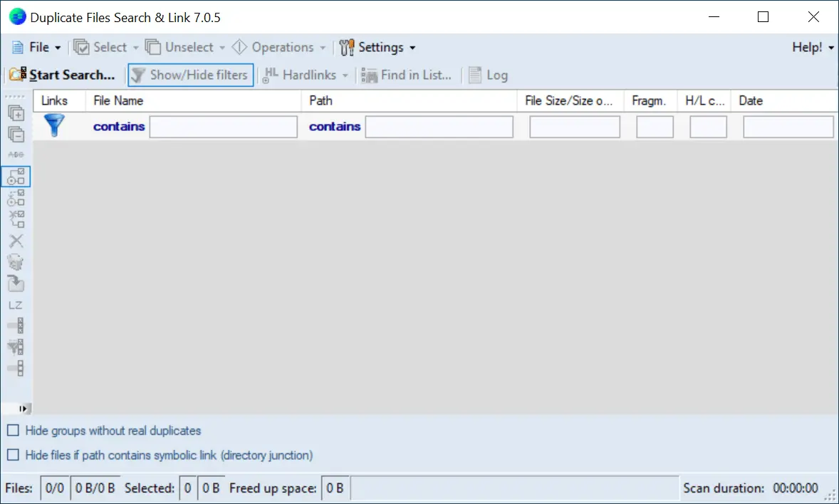Click the Find in List binoculars icon

click(369, 75)
